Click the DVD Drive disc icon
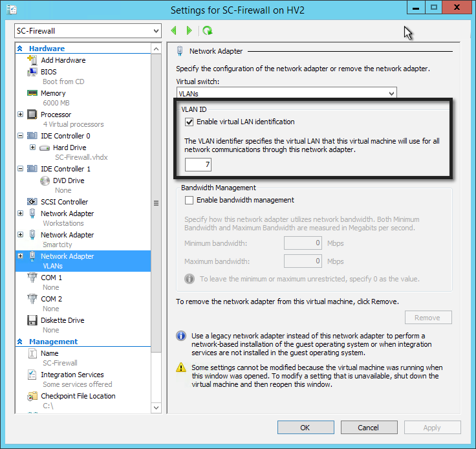The height and width of the screenshot is (449, 476). pyautogui.click(x=45, y=181)
